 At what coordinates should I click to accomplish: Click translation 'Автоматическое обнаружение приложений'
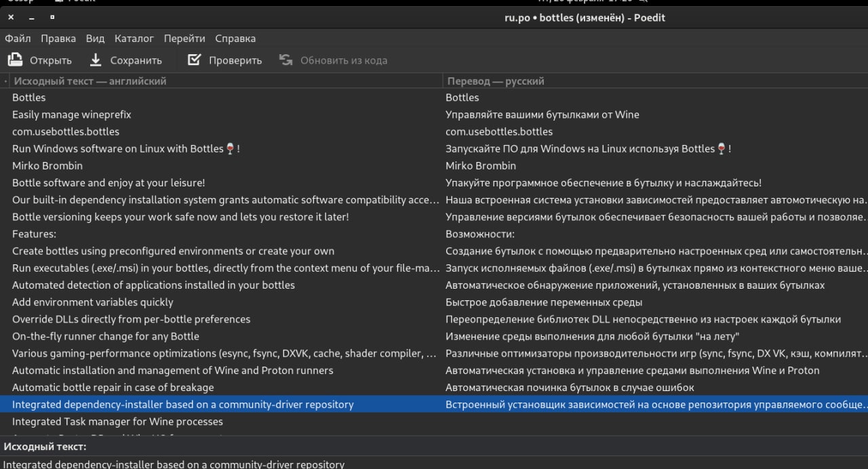[x=635, y=285]
